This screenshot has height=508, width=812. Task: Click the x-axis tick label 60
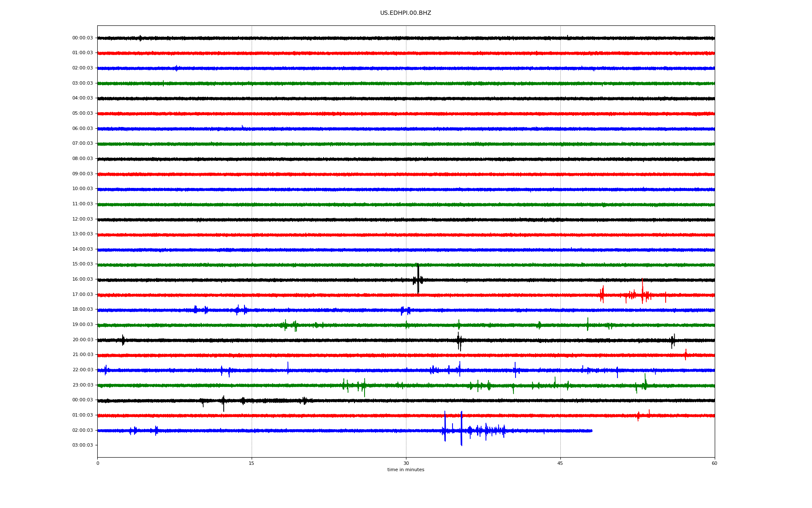(x=714, y=464)
